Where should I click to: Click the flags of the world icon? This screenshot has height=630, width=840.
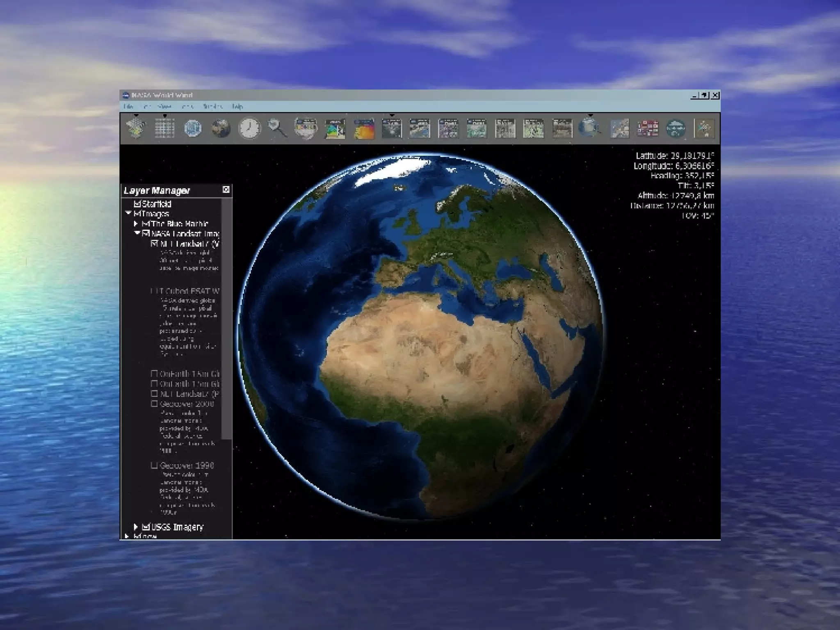647,128
